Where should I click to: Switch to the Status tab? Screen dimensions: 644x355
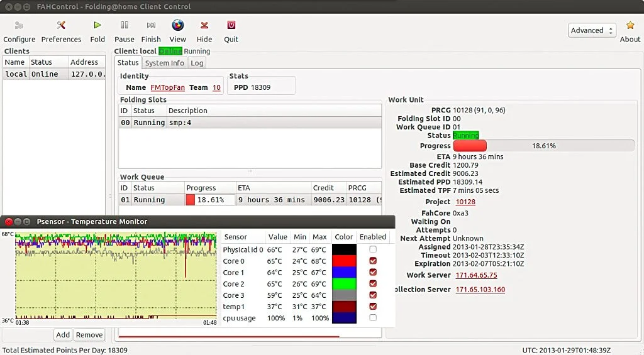(128, 62)
